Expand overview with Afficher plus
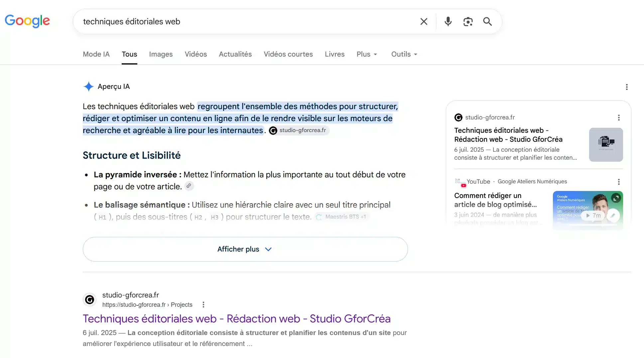Image resolution: width=644 pixels, height=358 pixels. pyautogui.click(x=245, y=249)
